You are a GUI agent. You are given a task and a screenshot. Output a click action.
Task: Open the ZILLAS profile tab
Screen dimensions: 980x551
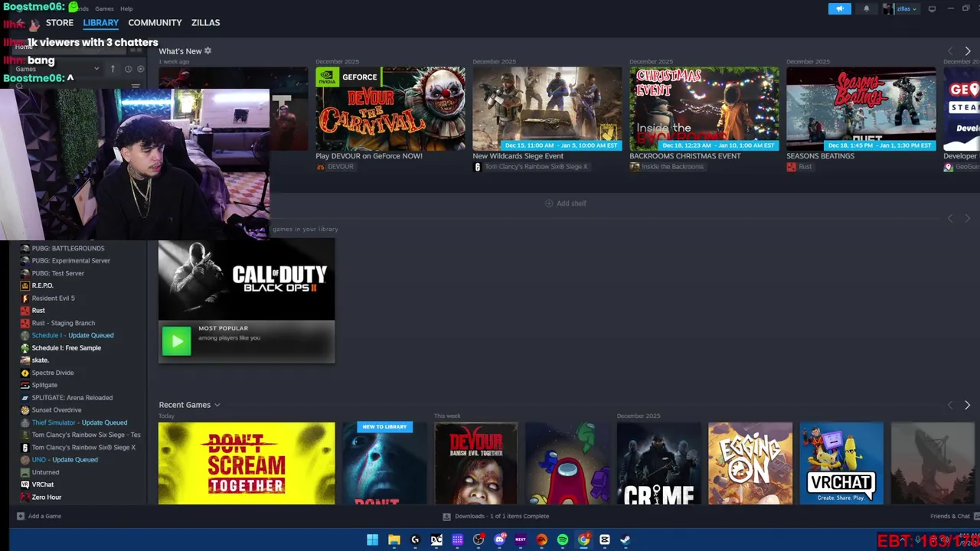coord(205,23)
